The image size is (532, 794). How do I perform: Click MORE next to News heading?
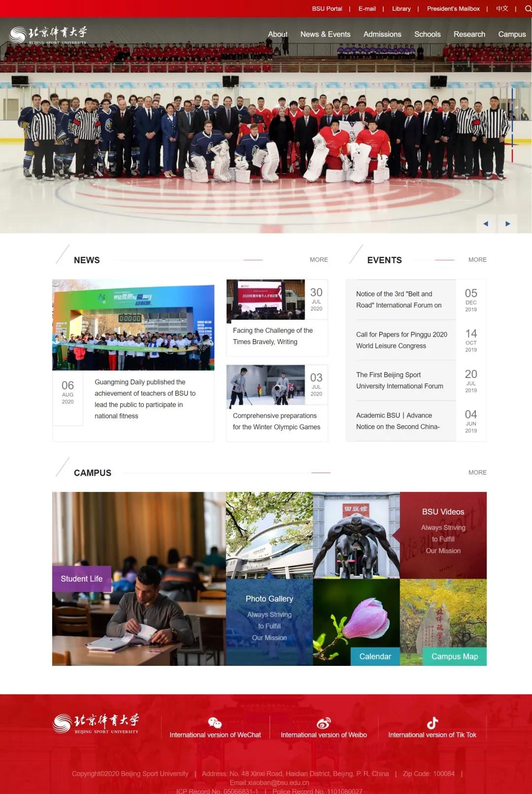pos(319,260)
